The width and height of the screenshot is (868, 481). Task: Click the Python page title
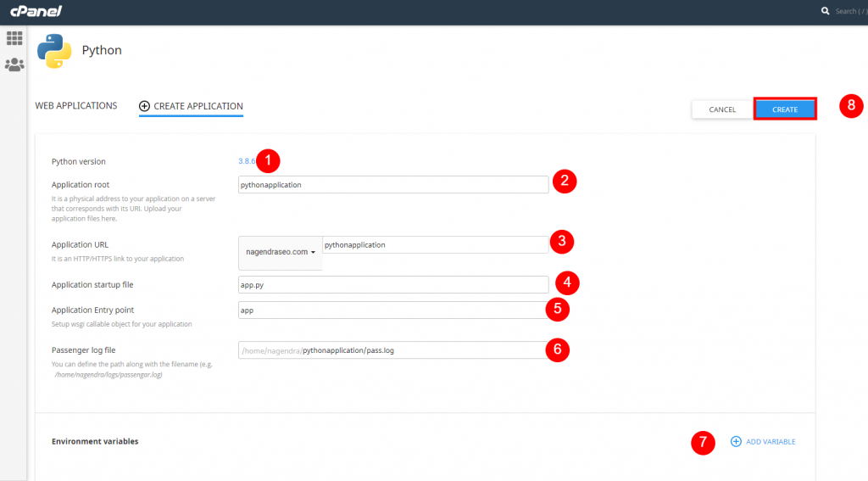102,50
